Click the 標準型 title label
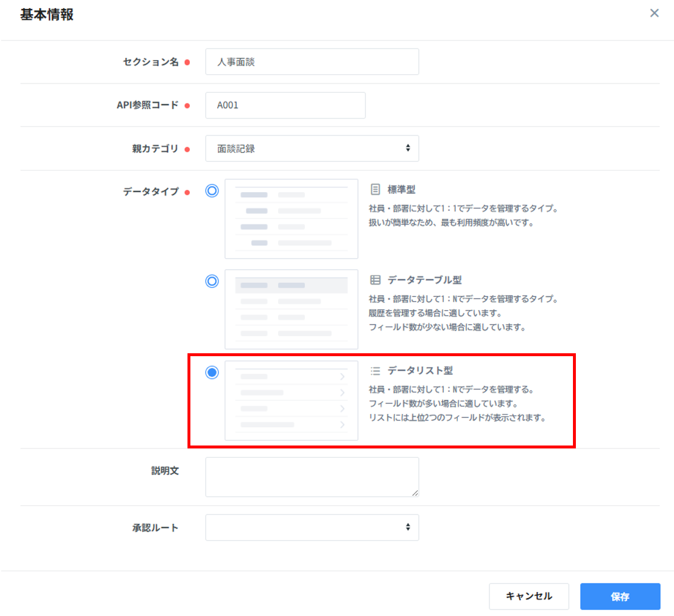 402,190
